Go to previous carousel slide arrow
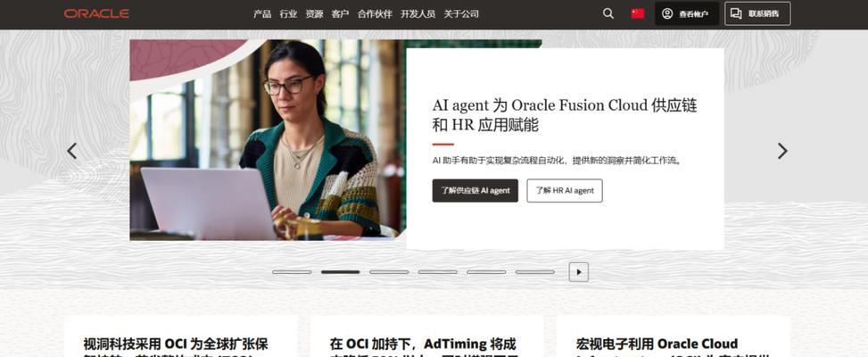The width and height of the screenshot is (868, 357). 72,151
